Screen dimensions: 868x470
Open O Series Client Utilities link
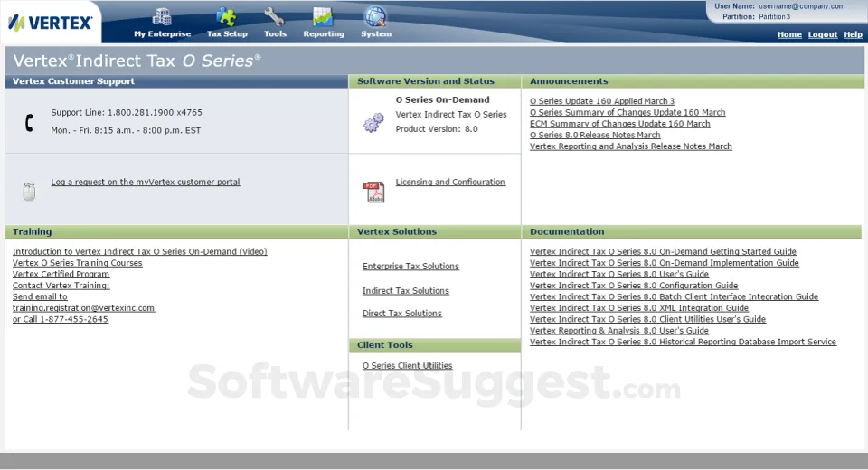408,366
